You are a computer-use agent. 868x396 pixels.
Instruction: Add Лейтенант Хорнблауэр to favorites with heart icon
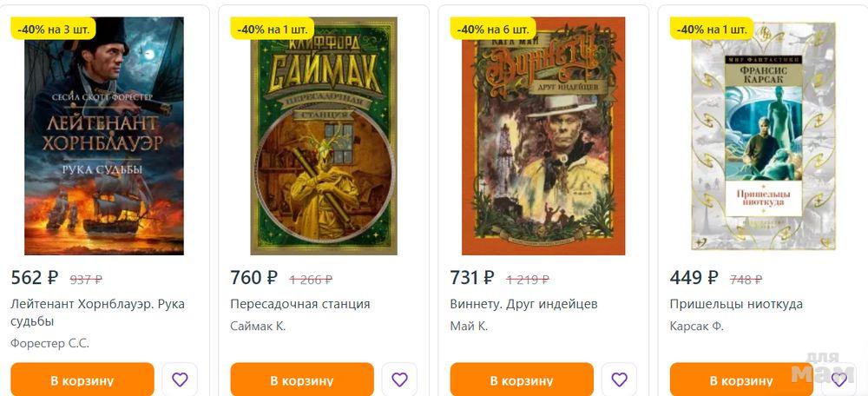(180, 380)
